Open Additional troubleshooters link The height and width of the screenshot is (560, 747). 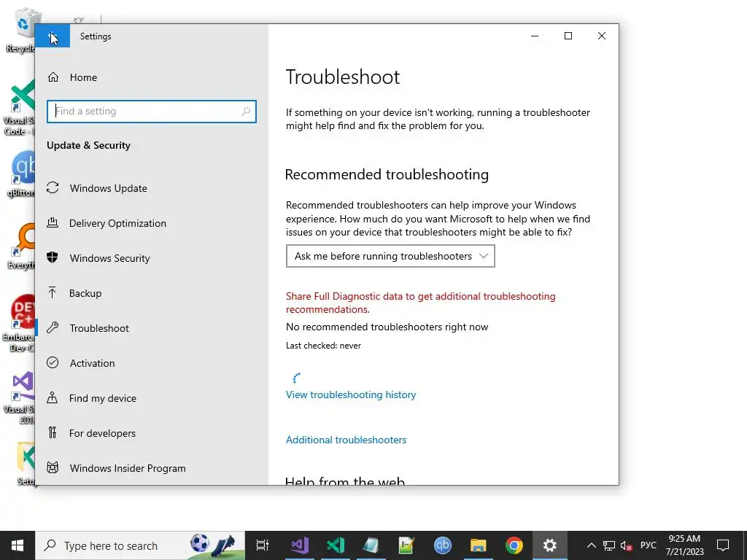346,440
